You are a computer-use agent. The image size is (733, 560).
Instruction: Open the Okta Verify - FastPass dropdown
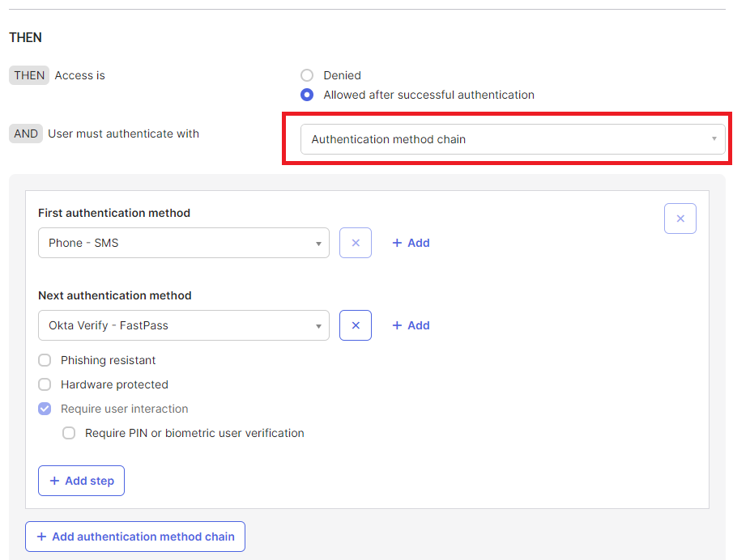click(x=183, y=325)
